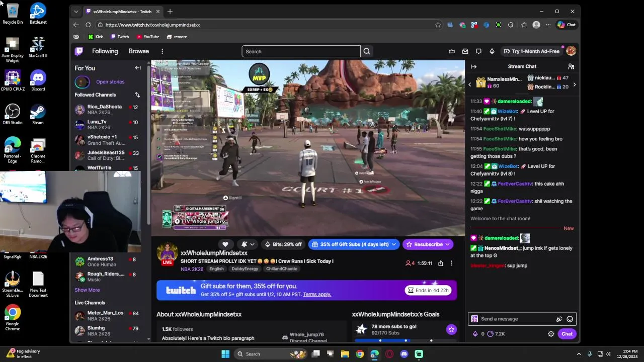Image resolution: width=644 pixels, height=362 pixels.
Task: Expand the Bits 29% off dropdown
Action: [x=283, y=244]
